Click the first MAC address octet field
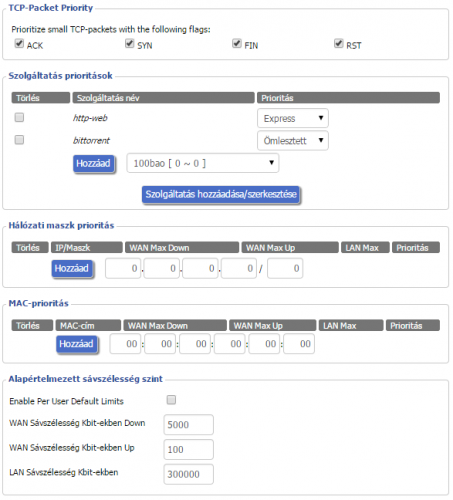Viewport: 453px width, 500px height. point(125,344)
